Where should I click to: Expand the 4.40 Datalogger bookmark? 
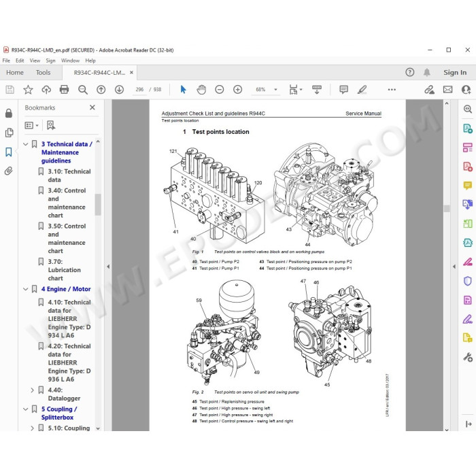click(x=32, y=390)
